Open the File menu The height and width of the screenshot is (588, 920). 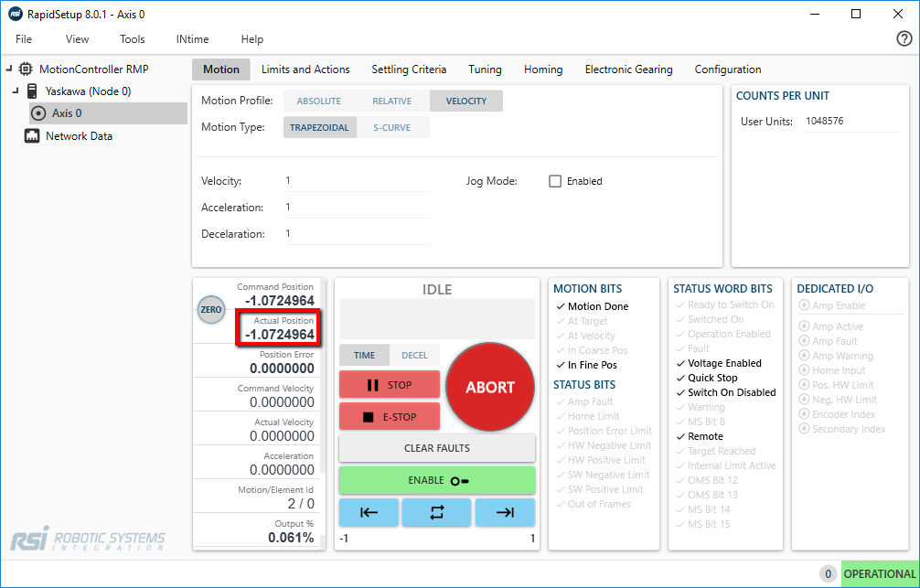click(24, 39)
